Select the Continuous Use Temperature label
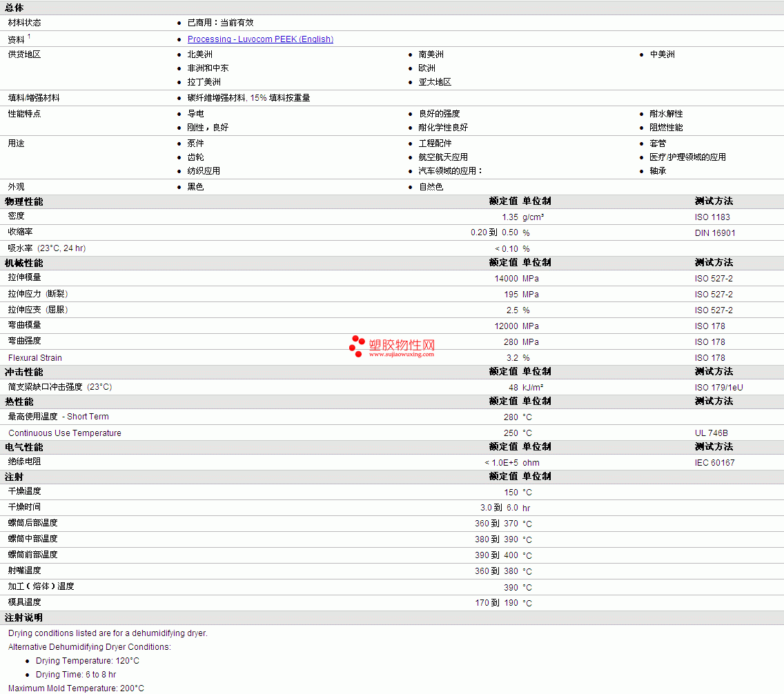Screen dimensions: 784x694 (x=64, y=433)
